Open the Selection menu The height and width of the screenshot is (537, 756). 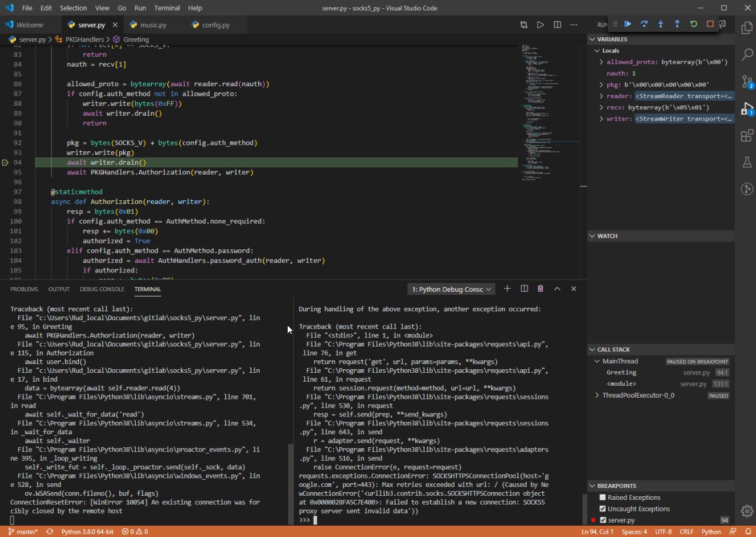[x=73, y=8]
